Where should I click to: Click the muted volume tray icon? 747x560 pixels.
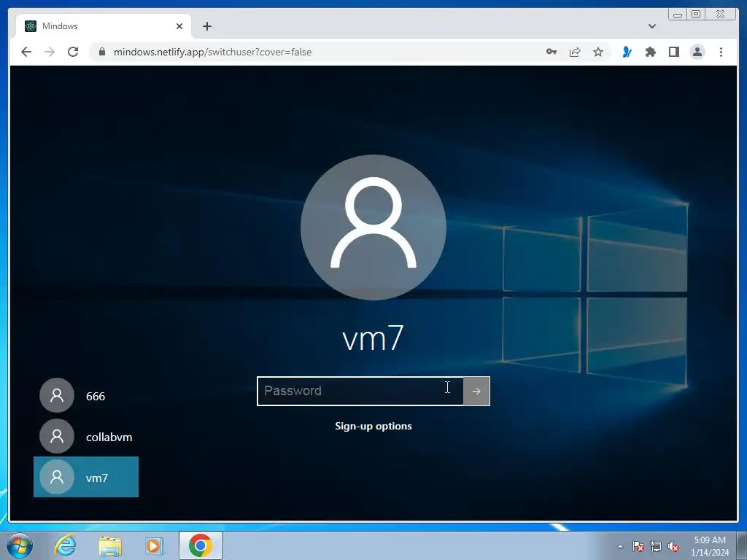click(673, 546)
